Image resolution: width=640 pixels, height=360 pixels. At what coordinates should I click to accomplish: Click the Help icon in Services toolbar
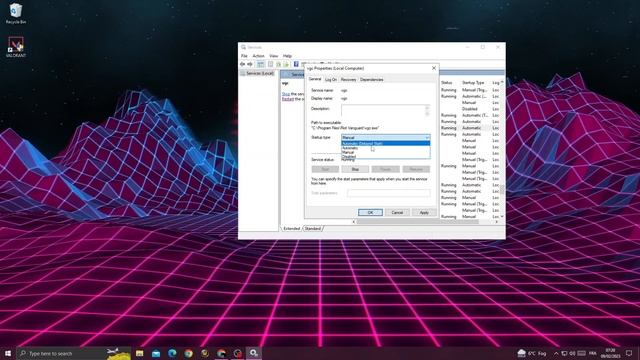296,64
